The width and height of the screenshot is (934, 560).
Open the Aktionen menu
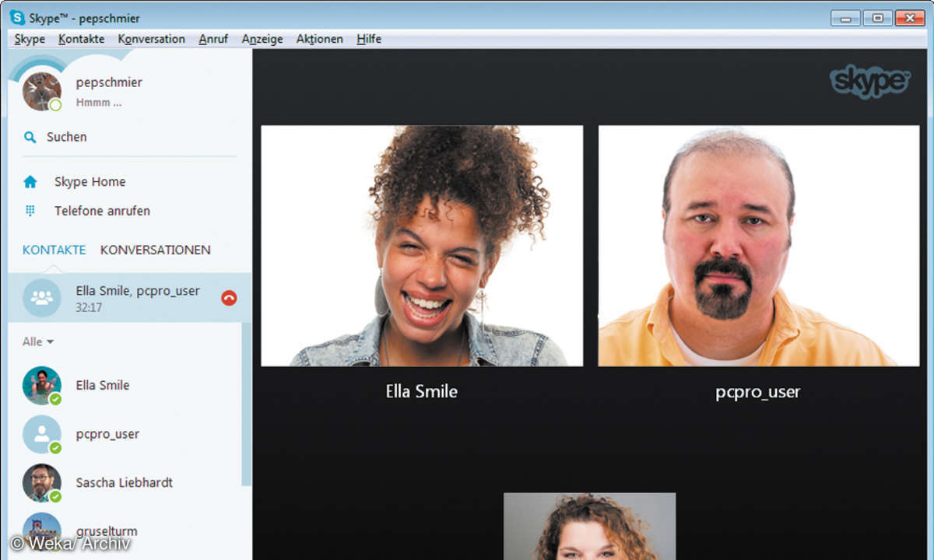pos(319,39)
